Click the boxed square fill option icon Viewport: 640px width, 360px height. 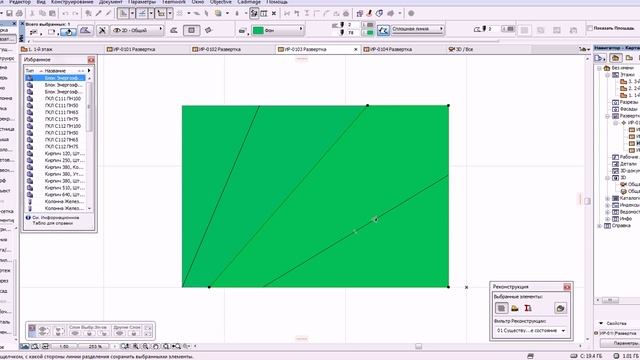click(191, 30)
